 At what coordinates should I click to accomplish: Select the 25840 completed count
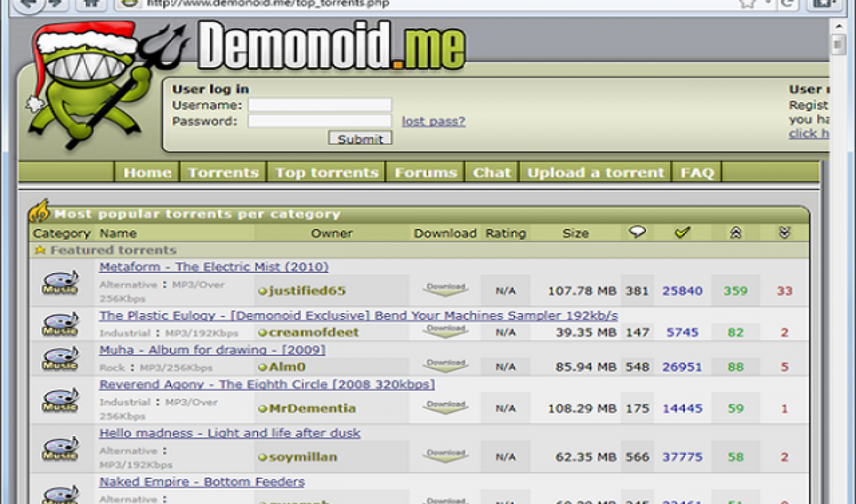pos(682,291)
